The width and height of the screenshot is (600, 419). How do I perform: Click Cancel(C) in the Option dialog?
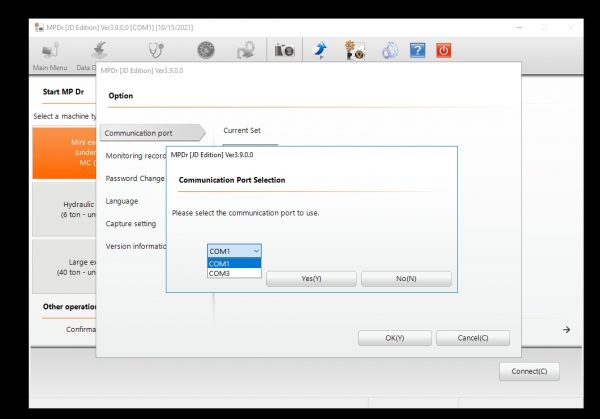(473, 338)
